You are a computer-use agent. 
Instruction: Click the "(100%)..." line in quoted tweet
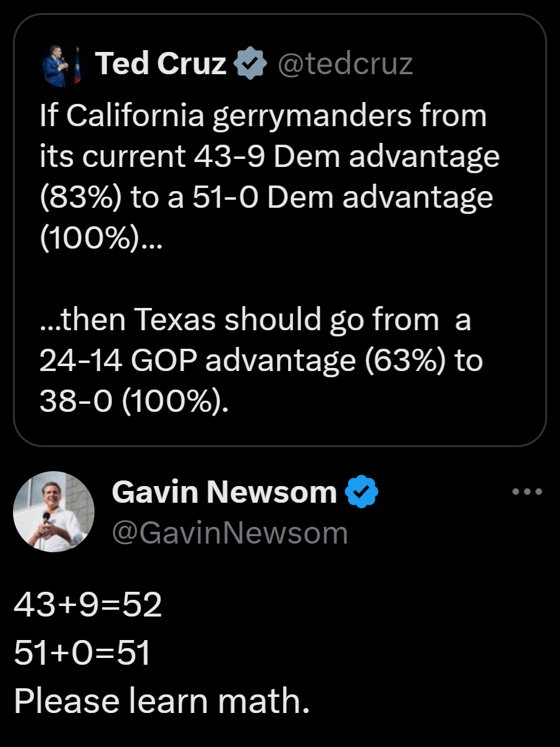[x=101, y=238]
